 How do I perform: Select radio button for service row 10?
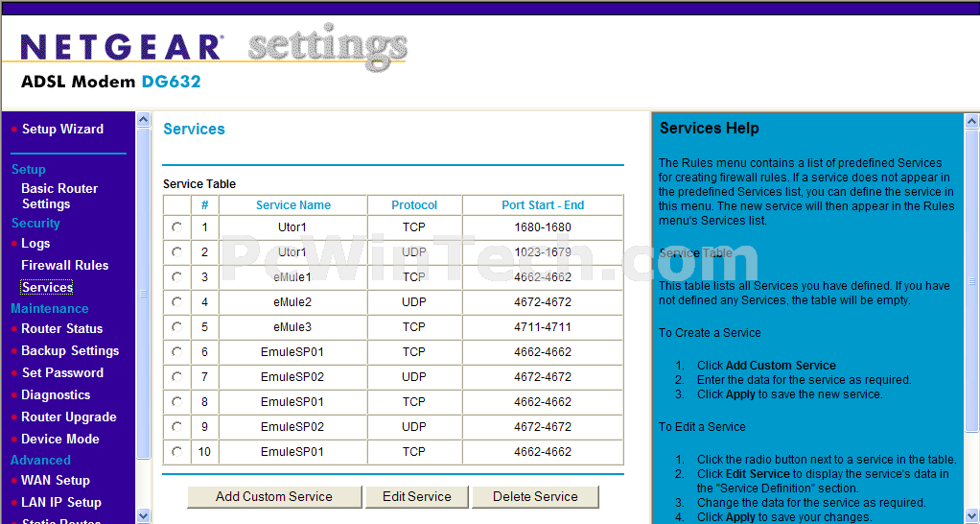(176, 452)
